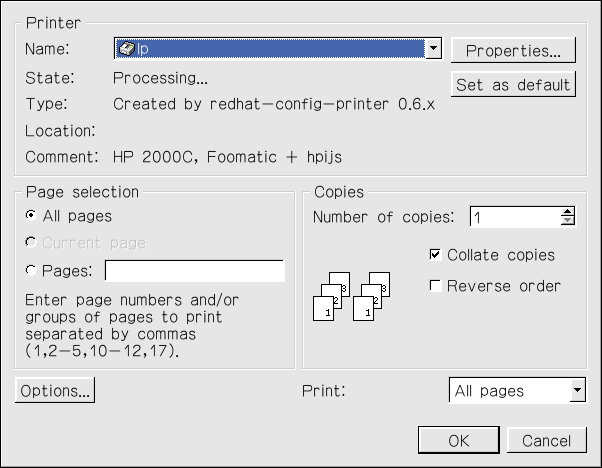
Task: Enable the Reverse order checkbox
Action: pyautogui.click(x=435, y=286)
